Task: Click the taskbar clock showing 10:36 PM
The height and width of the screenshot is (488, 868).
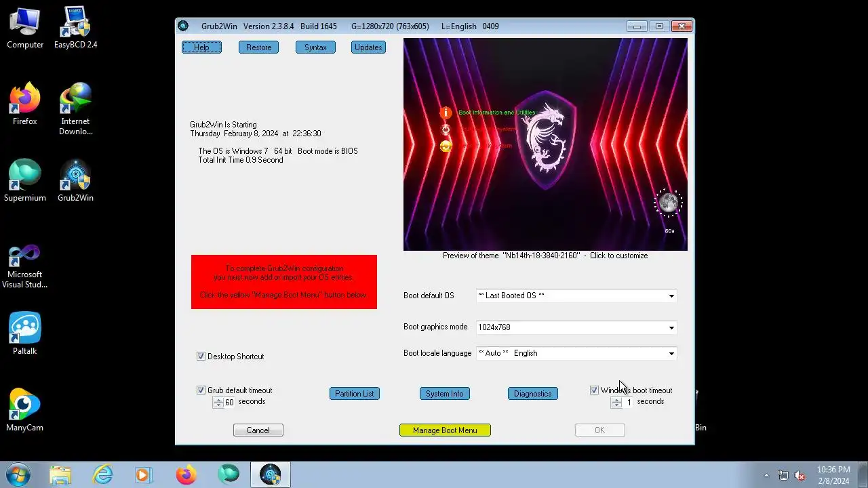Action: point(833,475)
